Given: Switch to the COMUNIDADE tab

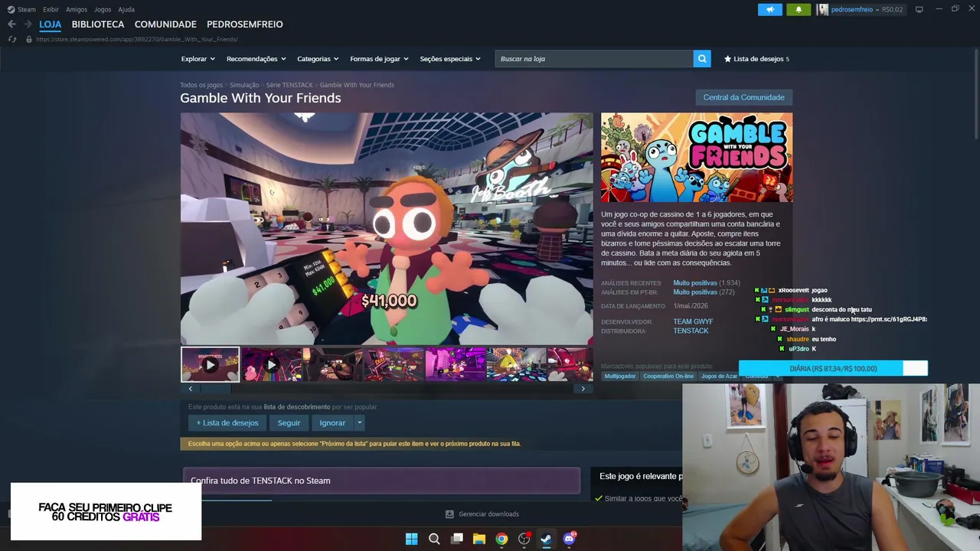Looking at the screenshot, I should 165,24.
